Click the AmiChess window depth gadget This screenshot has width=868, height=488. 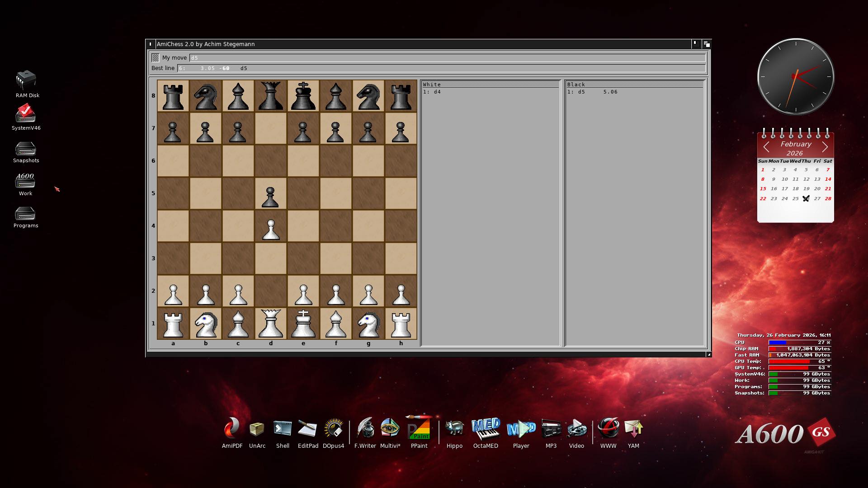(707, 44)
